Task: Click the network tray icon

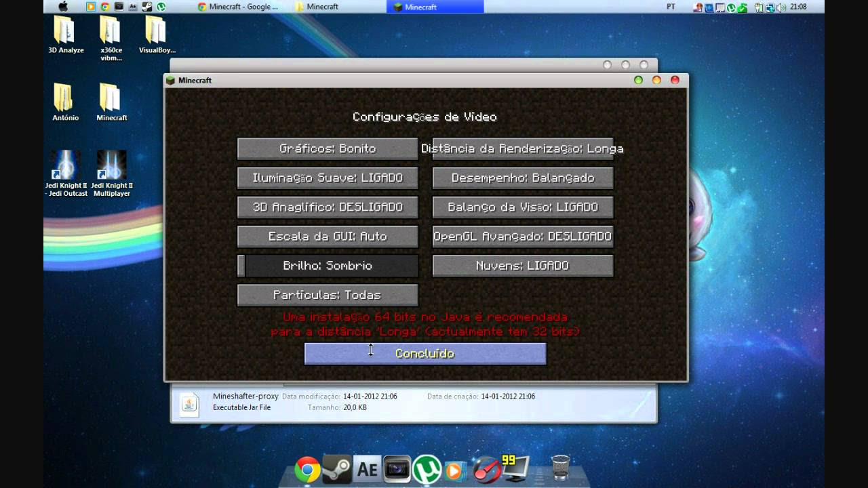Action: 770,7
